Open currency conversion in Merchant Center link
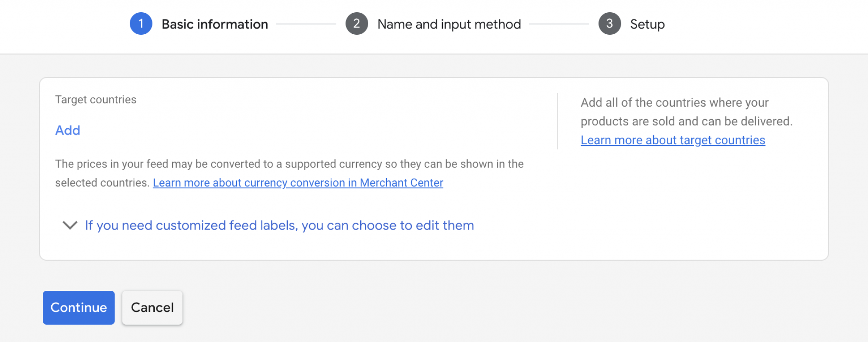This screenshot has height=342, width=868. (298, 183)
